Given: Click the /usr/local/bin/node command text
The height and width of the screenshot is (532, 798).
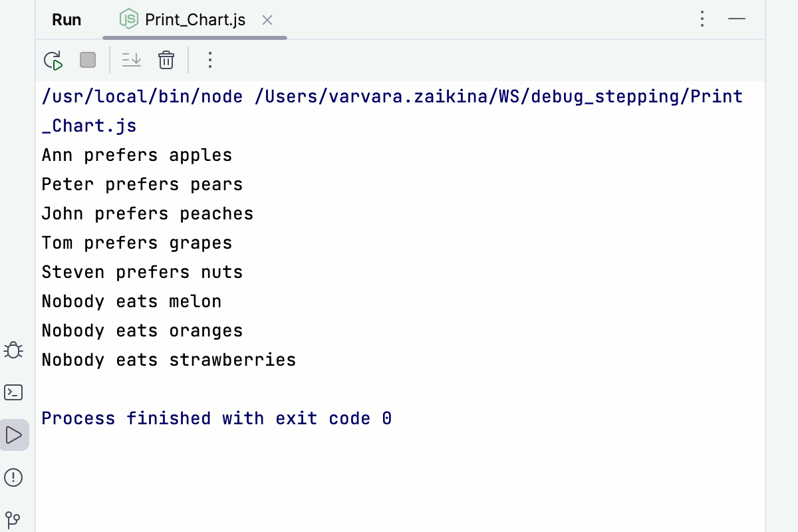Looking at the screenshot, I should 142,97.
